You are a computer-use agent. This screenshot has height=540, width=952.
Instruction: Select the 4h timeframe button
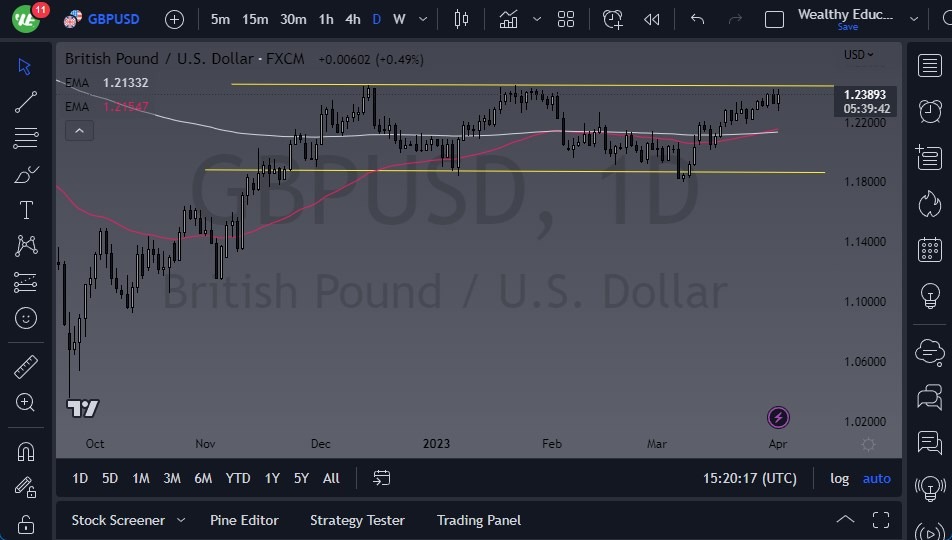[352, 19]
